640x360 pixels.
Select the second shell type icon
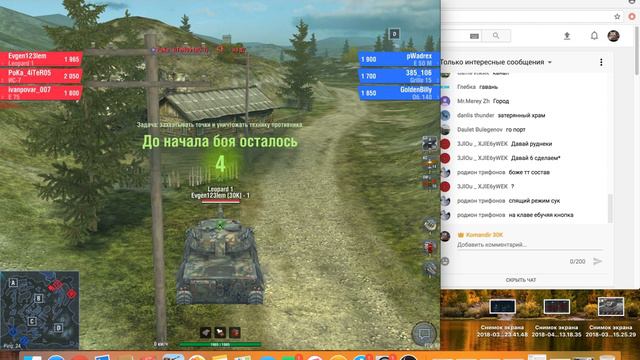[429, 163]
